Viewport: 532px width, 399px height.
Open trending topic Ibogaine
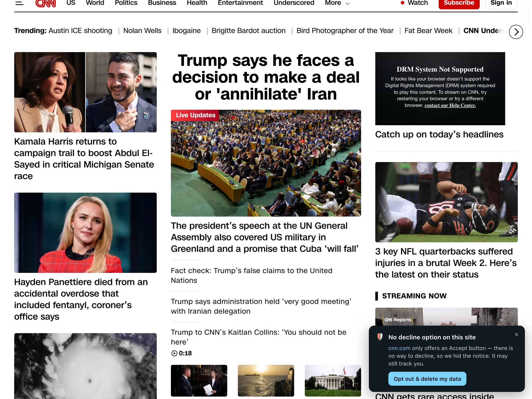click(187, 31)
